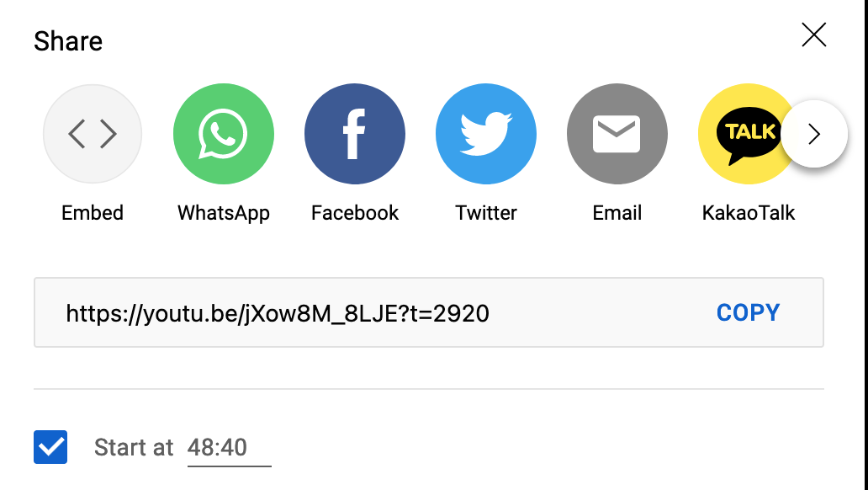This screenshot has height=490, width=868.
Task: Click the "Embed" text label
Action: tap(93, 213)
